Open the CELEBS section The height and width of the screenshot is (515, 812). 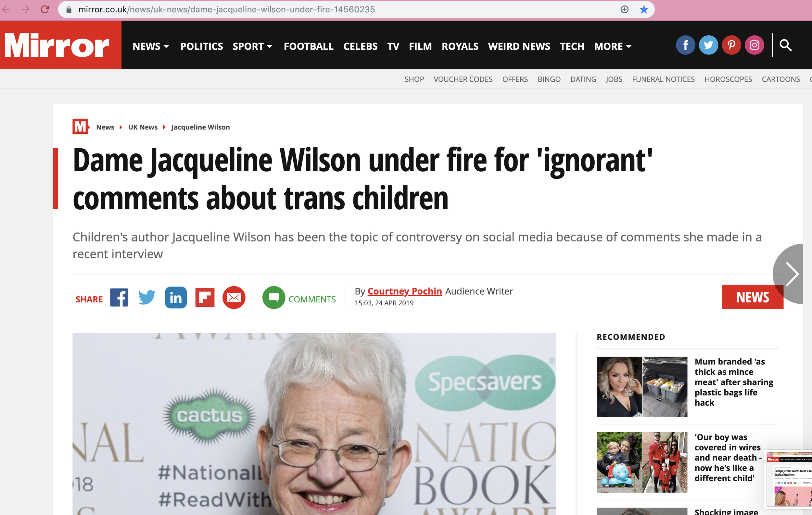(361, 46)
